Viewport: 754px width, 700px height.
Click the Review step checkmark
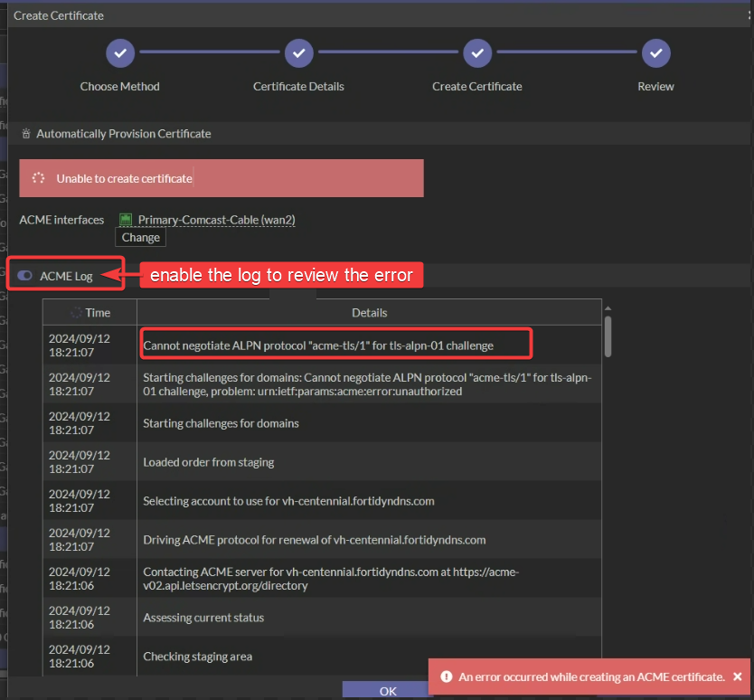tap(655, 53)
